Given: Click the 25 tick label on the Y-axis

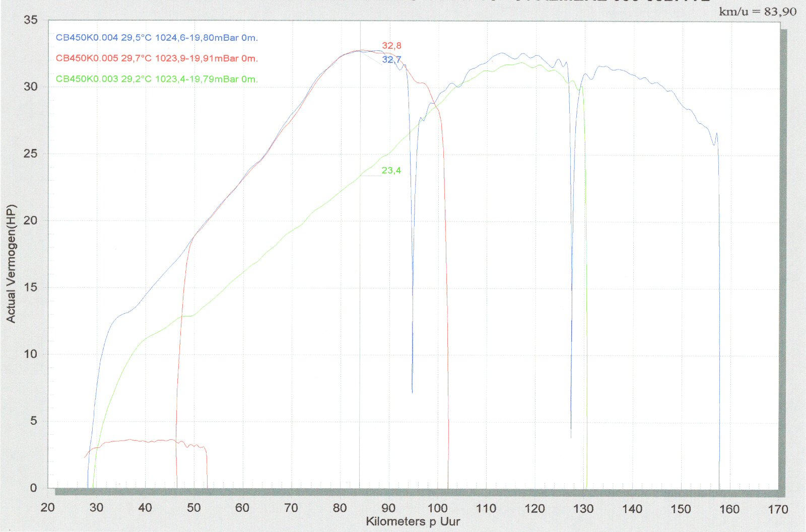Looking at the screenshot, I should coord(30,154).
